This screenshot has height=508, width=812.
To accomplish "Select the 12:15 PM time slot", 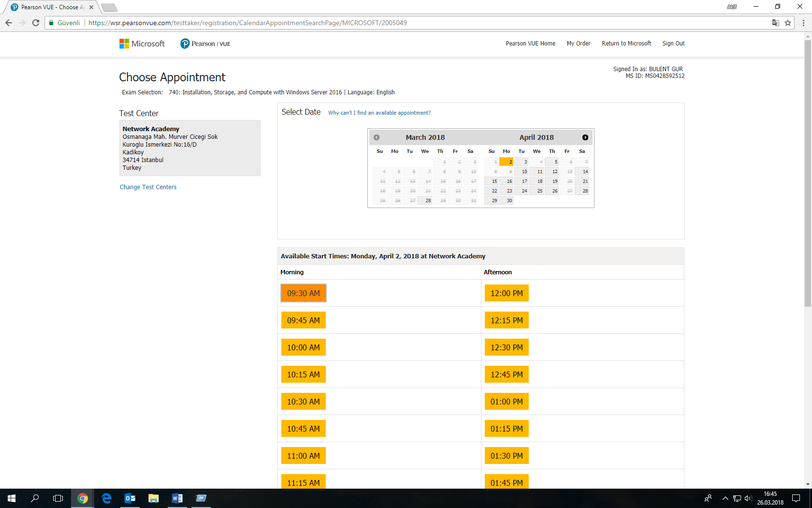I will click(x=507, y=320).
